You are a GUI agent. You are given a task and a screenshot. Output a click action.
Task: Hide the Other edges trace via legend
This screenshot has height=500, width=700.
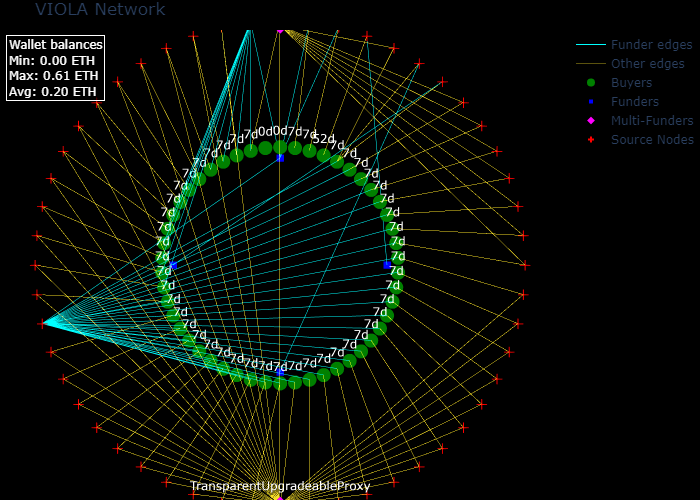(647, 64)
